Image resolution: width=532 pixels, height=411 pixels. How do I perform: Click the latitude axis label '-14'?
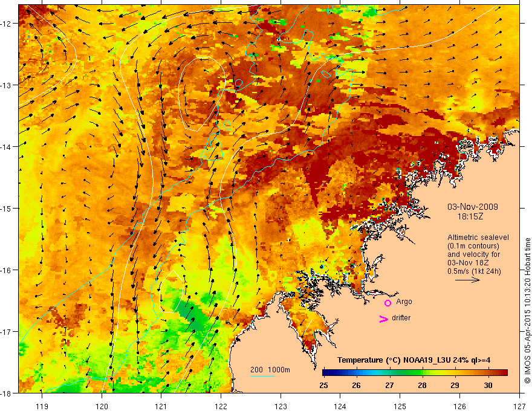7,147
